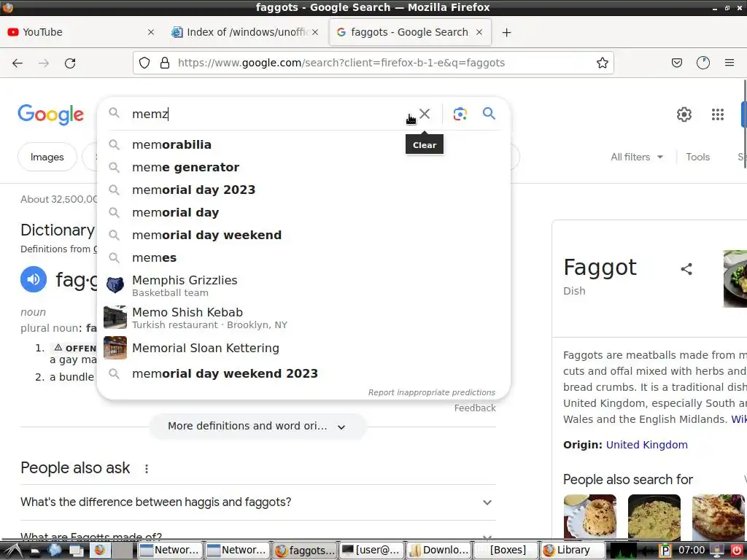Screen dimensions: 747x560
Task: Close the YouTube tab
Action: tap(150, 32)
